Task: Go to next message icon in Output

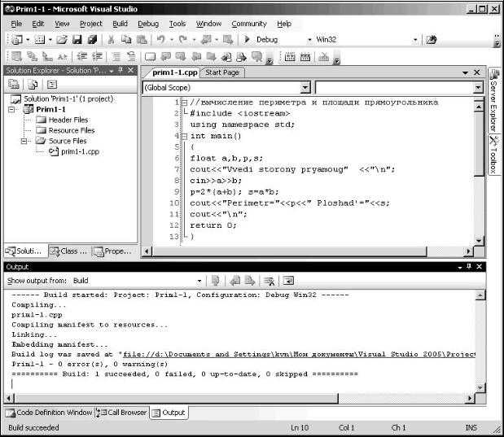Action: click(250, 281)
